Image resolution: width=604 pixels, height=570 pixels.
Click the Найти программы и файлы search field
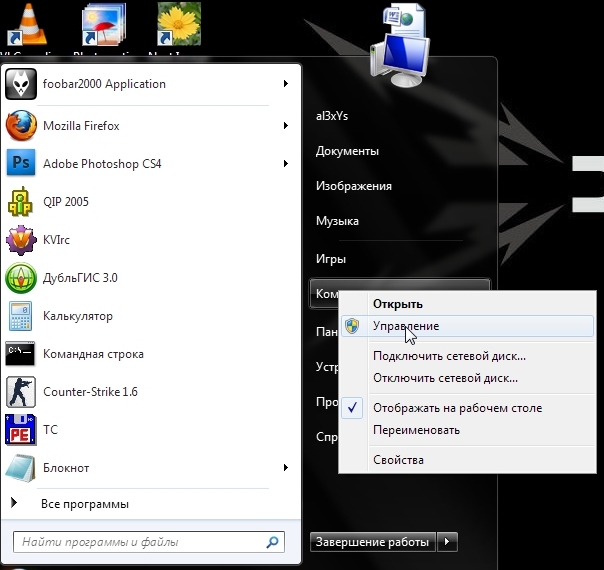click(149, 542)
